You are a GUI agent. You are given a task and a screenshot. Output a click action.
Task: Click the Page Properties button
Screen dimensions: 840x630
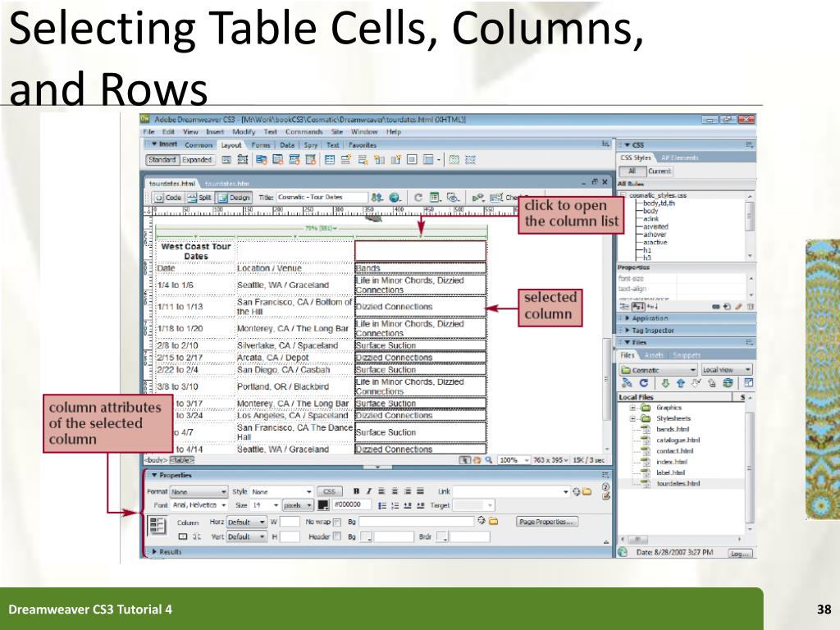(547, 522)
